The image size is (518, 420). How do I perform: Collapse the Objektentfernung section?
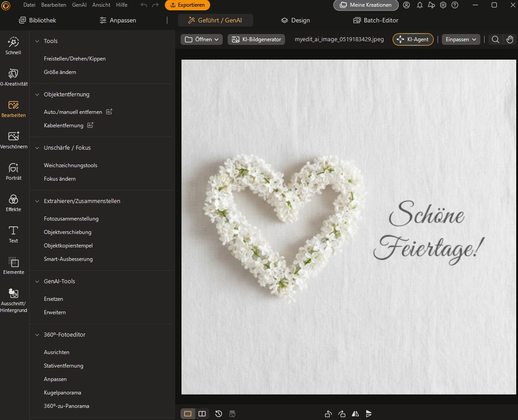37,95
